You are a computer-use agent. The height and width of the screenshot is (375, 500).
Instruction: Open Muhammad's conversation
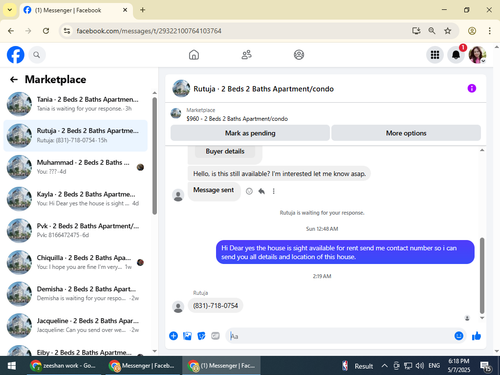[x=76, y=167]
